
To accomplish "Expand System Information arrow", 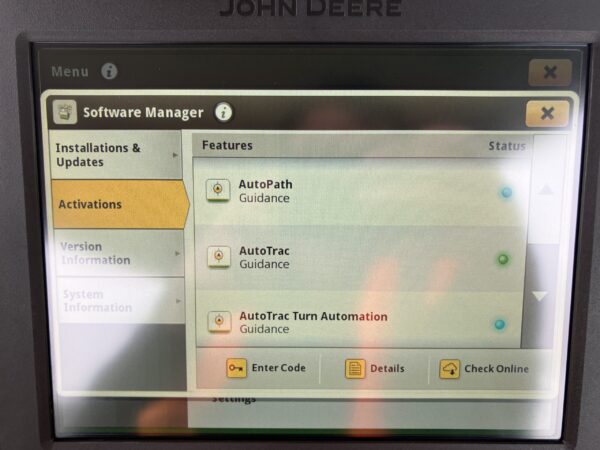I will 178,301.
